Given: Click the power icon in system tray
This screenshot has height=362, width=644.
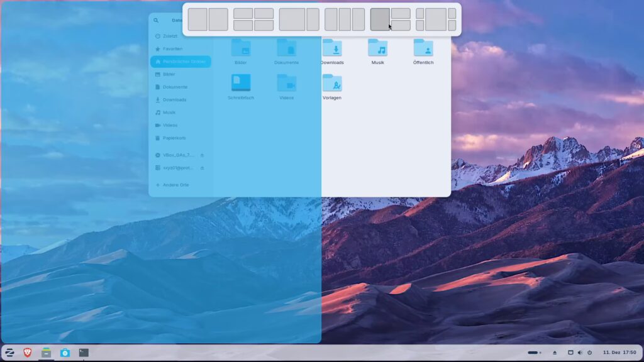Looking at the screenshot, I should point(589,353).
